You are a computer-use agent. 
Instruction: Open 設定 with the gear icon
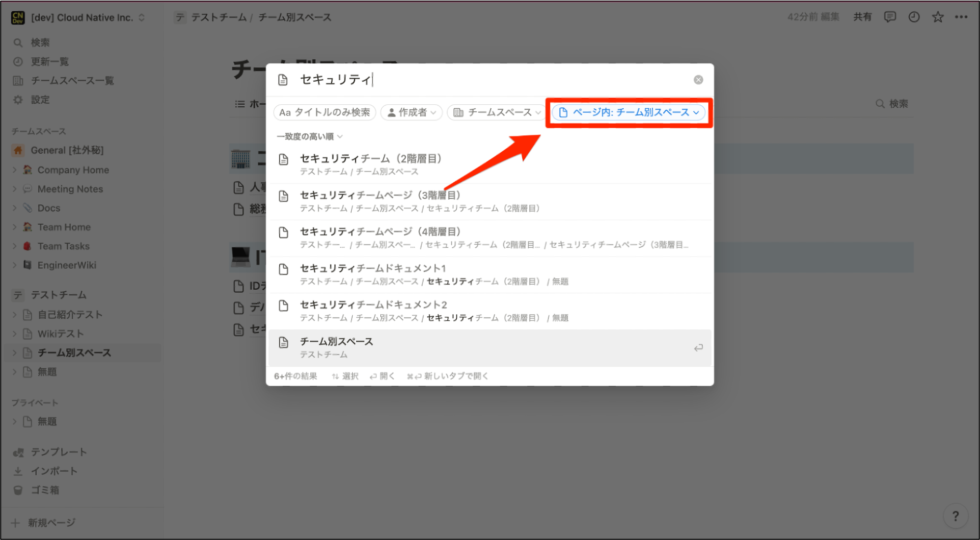click(x=19, y=100)
